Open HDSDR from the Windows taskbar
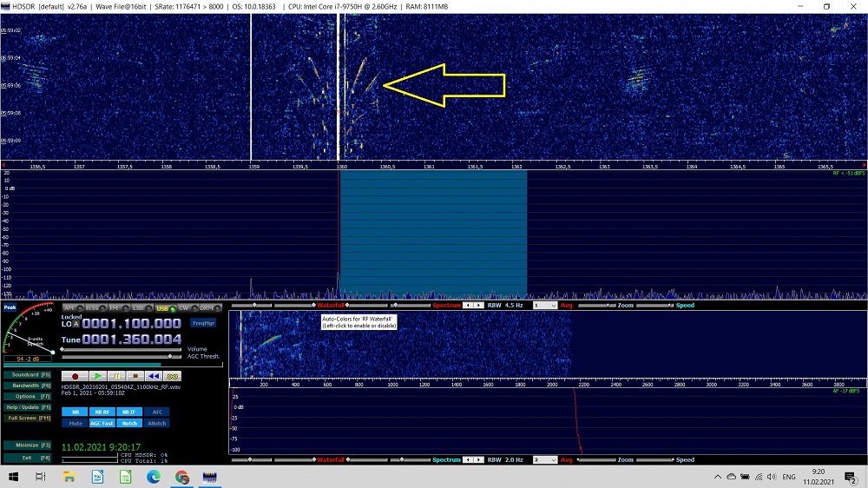The image size is (868, 488). click(209, 477)
